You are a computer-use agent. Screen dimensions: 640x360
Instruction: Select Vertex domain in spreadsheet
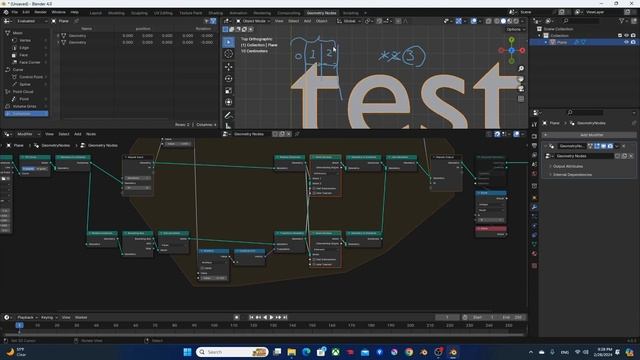coord(24,40)
